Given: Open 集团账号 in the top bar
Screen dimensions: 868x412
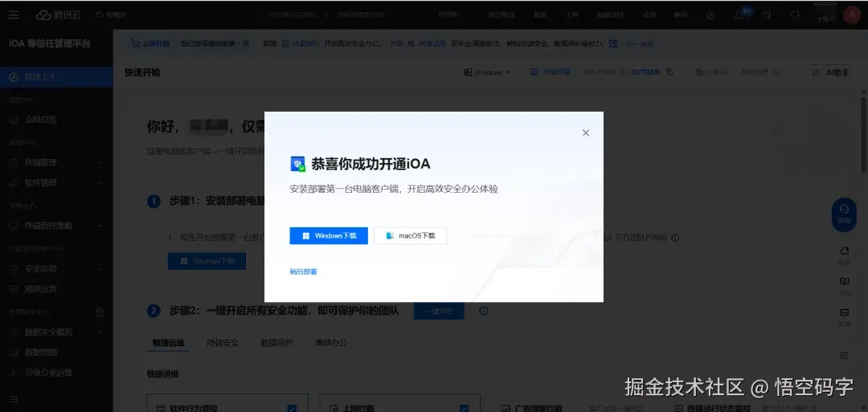Looking at the screenshot, I should click(x=502, y=15).
